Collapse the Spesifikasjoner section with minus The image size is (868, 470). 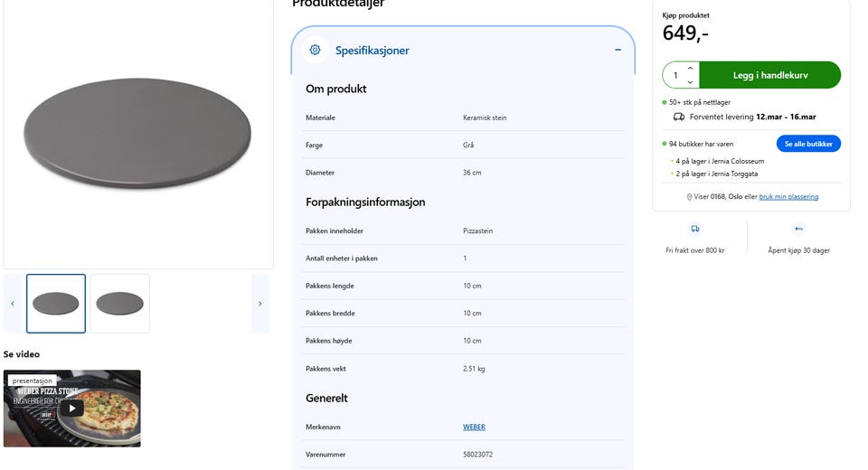618,51
